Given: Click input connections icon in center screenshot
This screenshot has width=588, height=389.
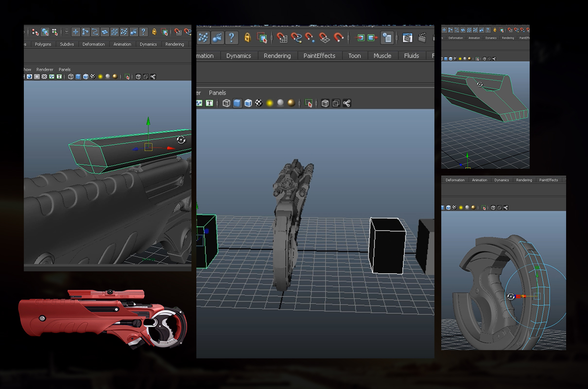Looking at the screenshot, I should click(x=359, y=37).
